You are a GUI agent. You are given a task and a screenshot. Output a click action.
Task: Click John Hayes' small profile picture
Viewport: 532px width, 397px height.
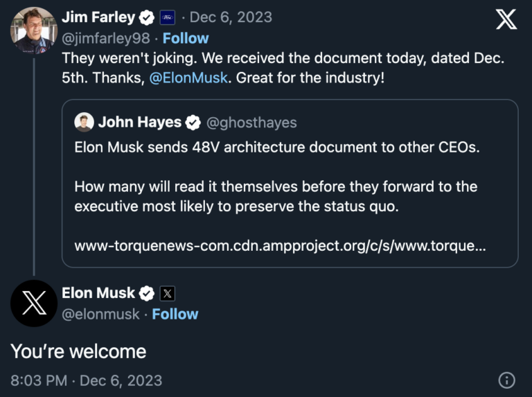[85, 123]
